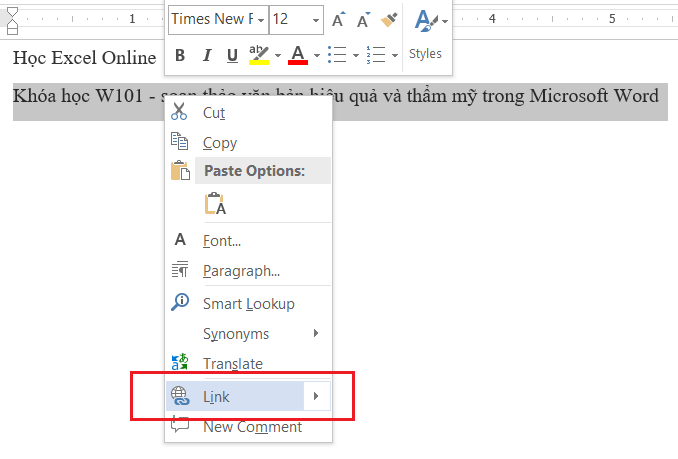Toggle Bold formatting in mini toolbar
The height and width of the screenshot is (459, 678).
pyautogui.click(x=180, y=55)
